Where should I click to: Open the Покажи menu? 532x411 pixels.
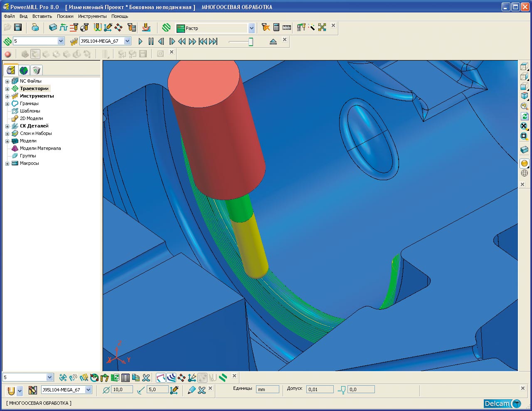[65, 16]
